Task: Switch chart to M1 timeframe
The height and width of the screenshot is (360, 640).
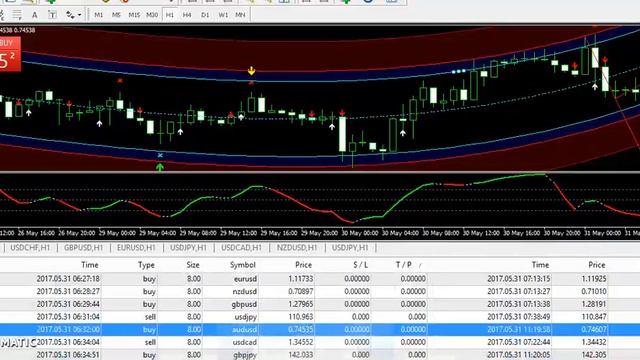Action: [99, 15]
